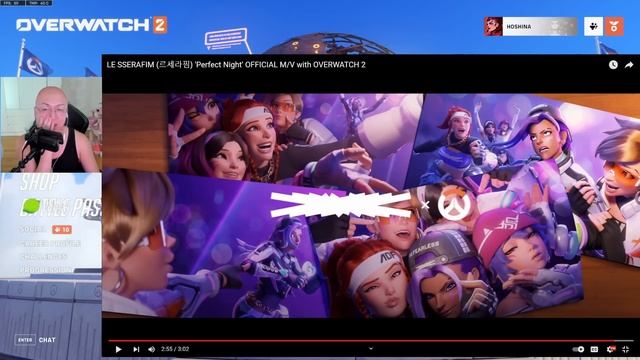The width and height of the screenshot is (640, 360).
Task: Click the streamer webcam overlay
Action: pyautogui.click(x=51, y=125)
